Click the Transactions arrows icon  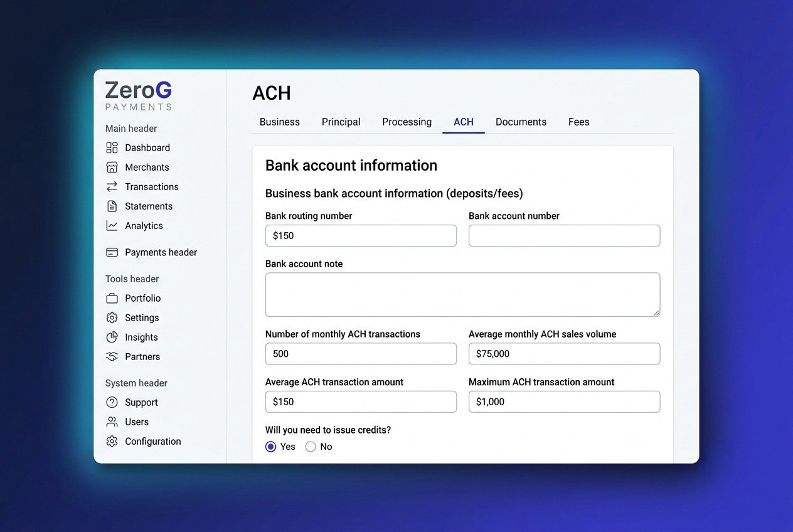click(x=112, y=186)
